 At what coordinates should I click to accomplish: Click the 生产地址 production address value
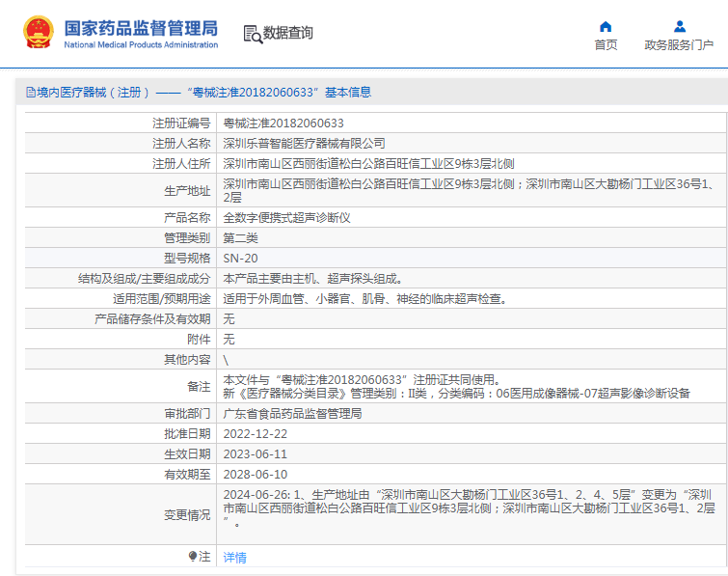click(469, 190)
